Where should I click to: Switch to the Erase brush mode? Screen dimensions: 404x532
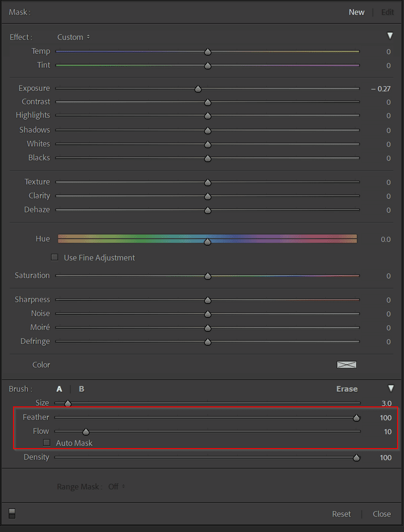(347, 389)
